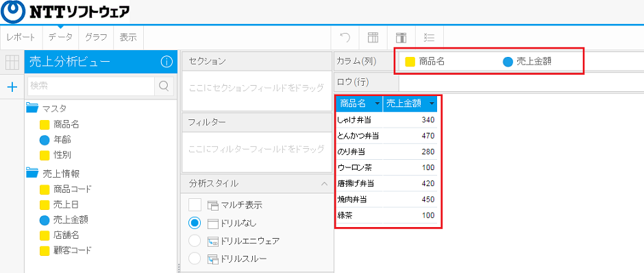Click the yellow square icon beside 売上日

[x=45, y=204]
